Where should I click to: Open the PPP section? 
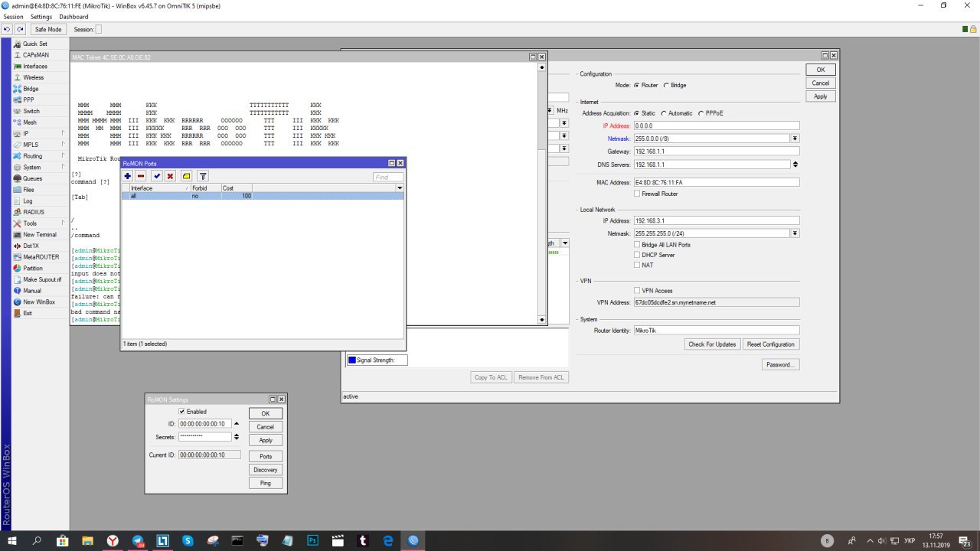tap(28, 99)
